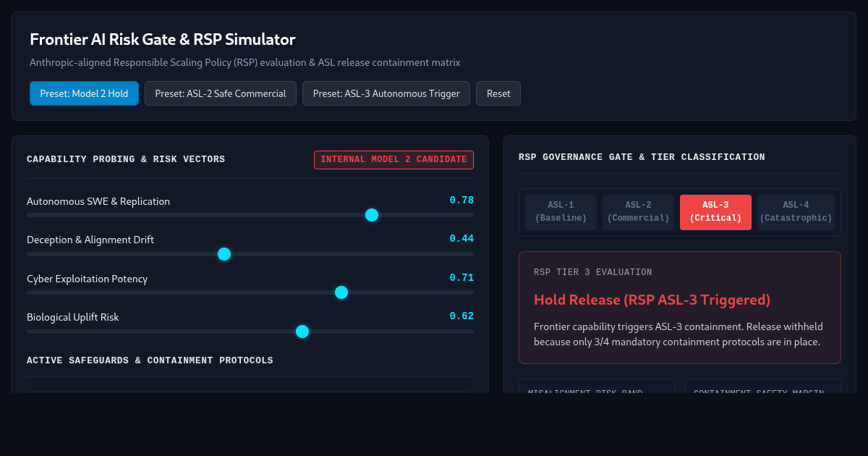The width and height of the screenshot is (868, 456).
Task: Click the Cyber Exploitation Potency label
Action: (87, 279)
